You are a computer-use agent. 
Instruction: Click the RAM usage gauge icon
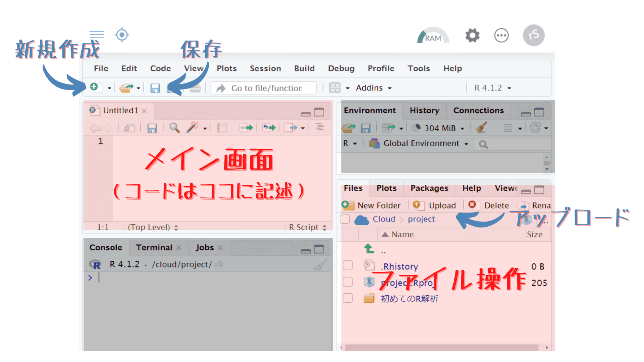(x=433, y=36)
